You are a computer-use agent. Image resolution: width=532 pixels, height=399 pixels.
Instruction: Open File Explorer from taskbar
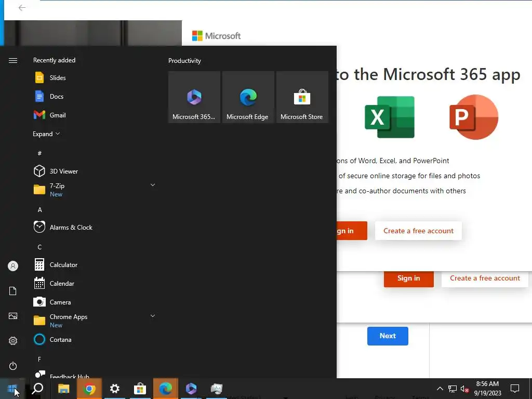(63, 389)
